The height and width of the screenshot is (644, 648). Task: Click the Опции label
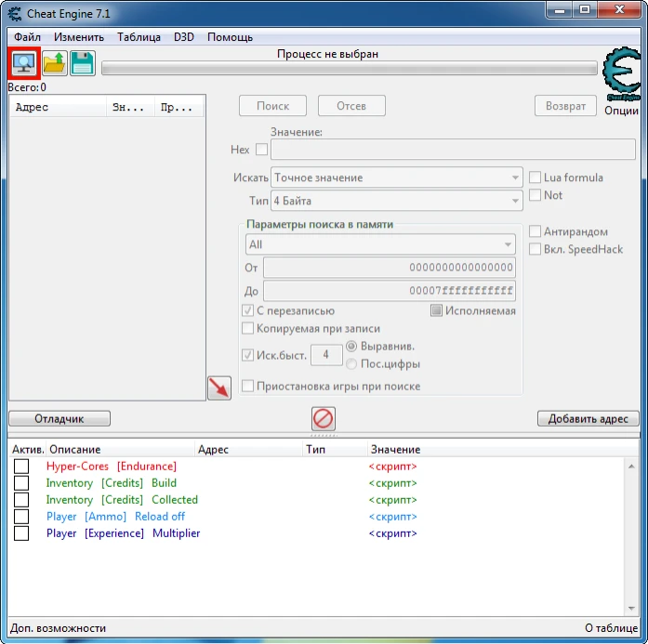coord(622,111)
